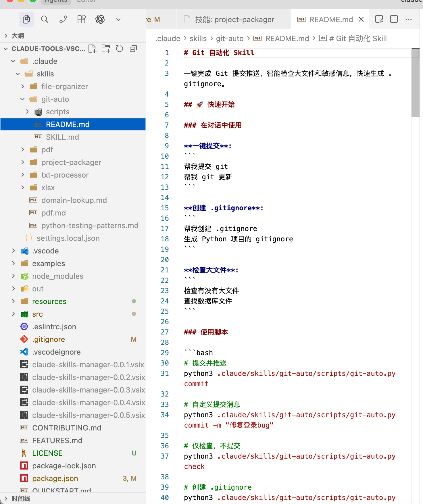The height and width of the screenshot is (504, 423).
Task: Select claude-skills-manager-0.0.3.vsix file
Action: pos(73,390)
